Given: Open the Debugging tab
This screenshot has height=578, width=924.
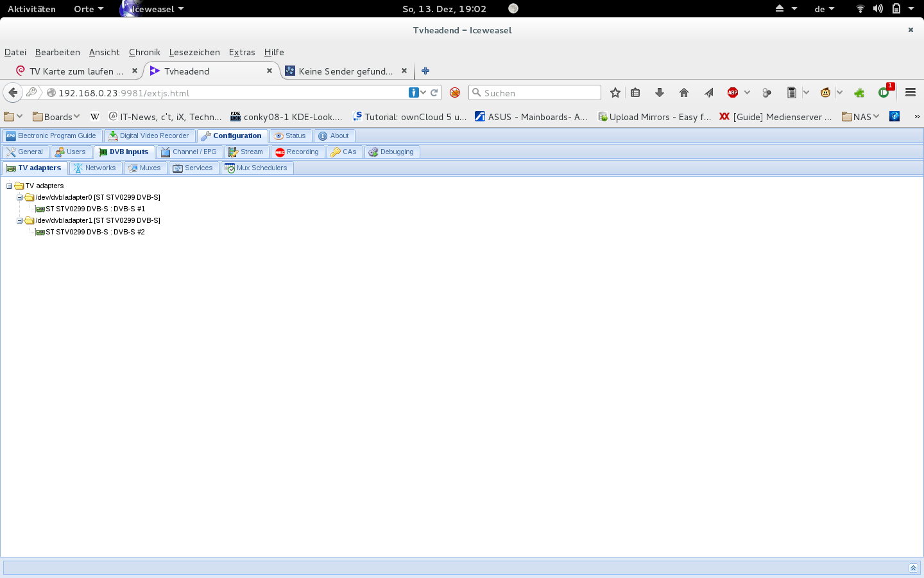Looking at the screenshot, I should pos(391,152).
